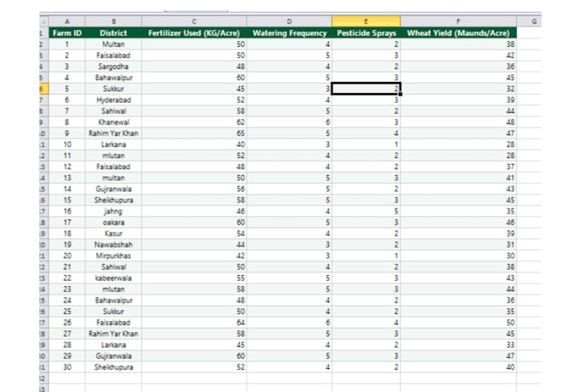Select the Nawabshah district cell
581x392 pixels.
point(114,244)
